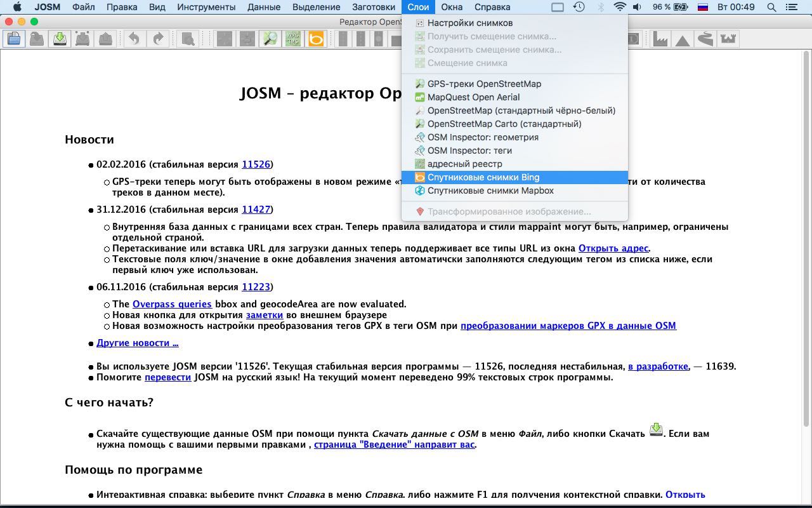Open the macOS Apple menu
812x508 pixels.
tap(17, 7)
